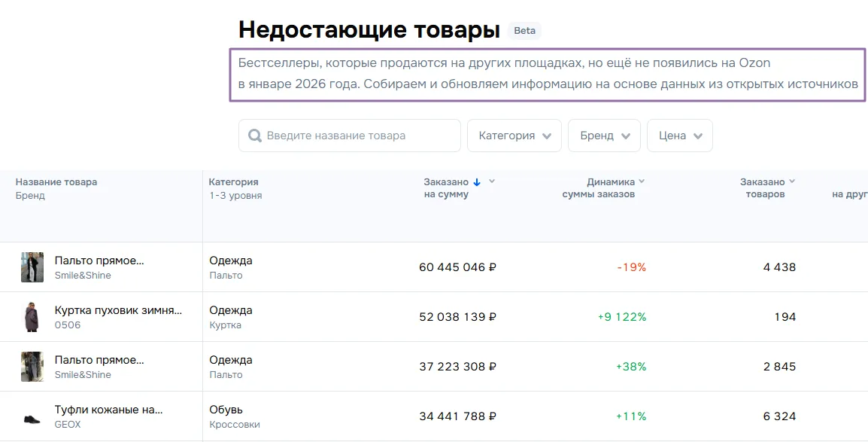Open the Туфли кожаные product link
868x442 pixels.
(x=108, y=410)
